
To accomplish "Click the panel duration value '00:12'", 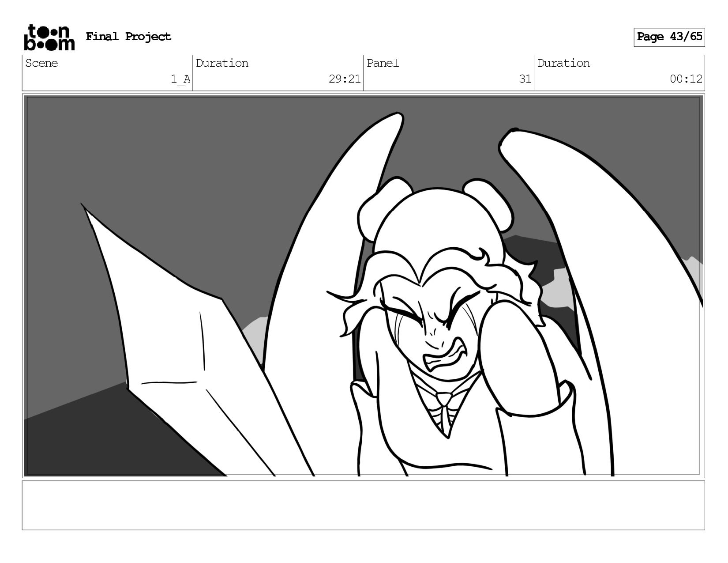I will click(686, 79).
